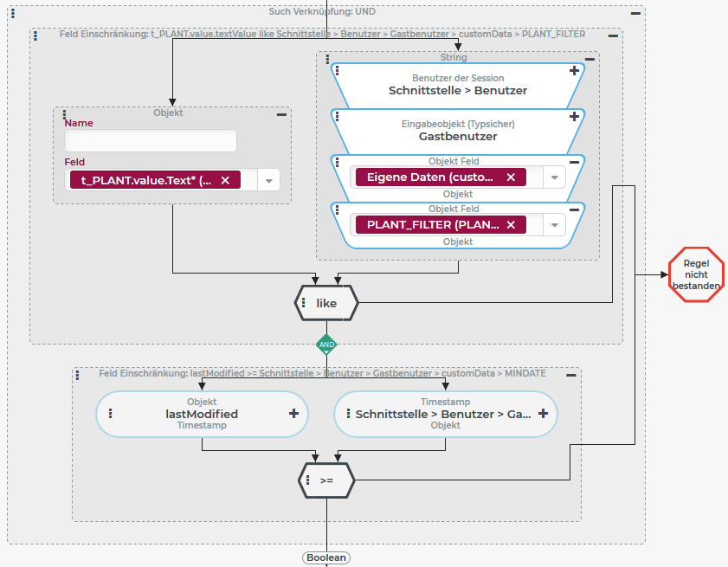Screen dimensions: 728x567
Task: Collapse the PLANT_FILTER Feld Einschränkung block
Action: (x=613, y=35)
